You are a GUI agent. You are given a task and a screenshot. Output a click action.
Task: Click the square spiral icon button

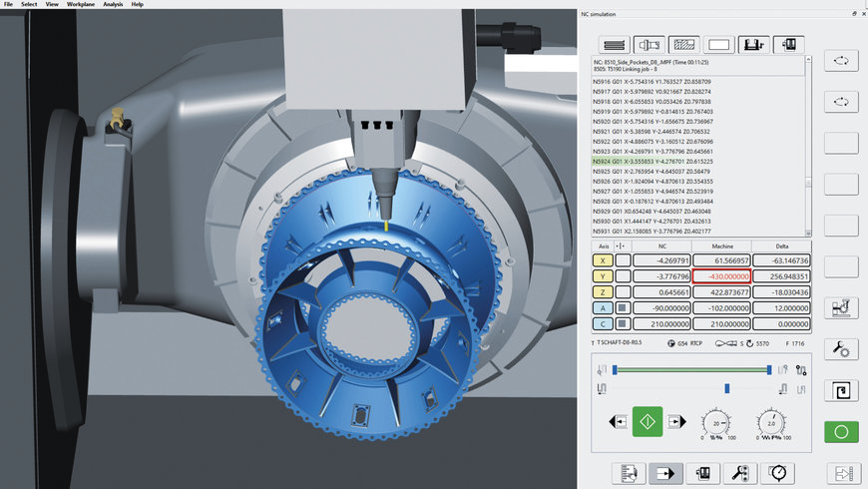(841, 390)
